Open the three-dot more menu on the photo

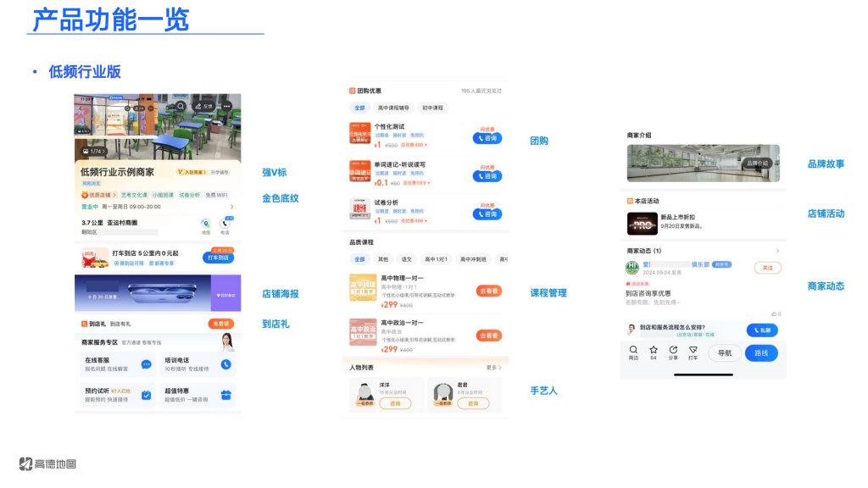pos(227,106)
